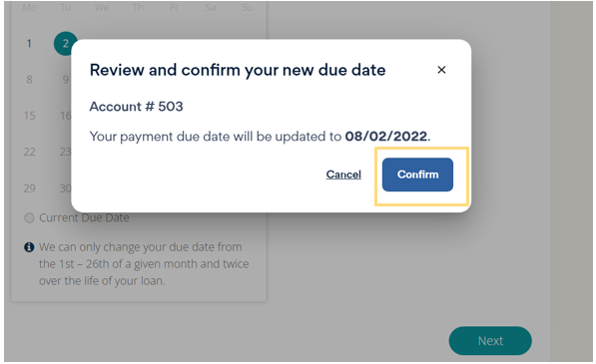Click the green Next button
This screenshot has width=596, height=364.
click(490, 340)
